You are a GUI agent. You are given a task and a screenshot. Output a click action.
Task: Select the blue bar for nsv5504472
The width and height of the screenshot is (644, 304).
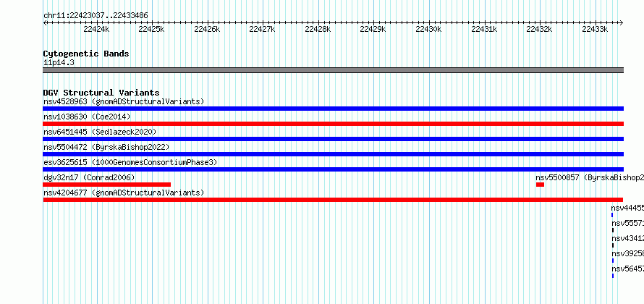click(x=333, y=154)
